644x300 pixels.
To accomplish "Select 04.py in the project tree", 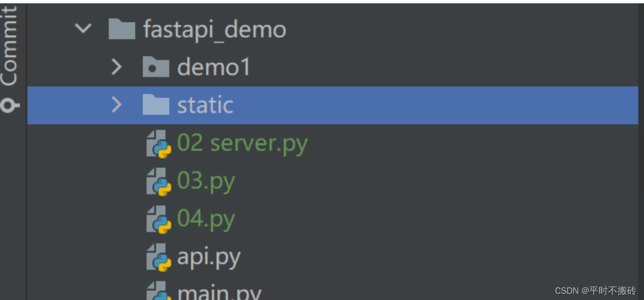I will pyautogui.click(x=206, y=218).
